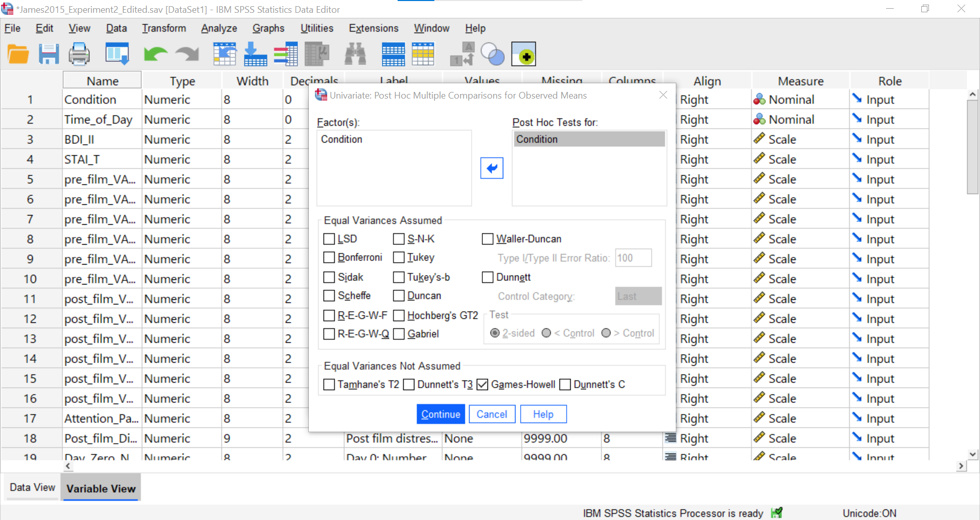Click the Insert Cases icon
Screen dimensions: 980x520
[394, 54]
